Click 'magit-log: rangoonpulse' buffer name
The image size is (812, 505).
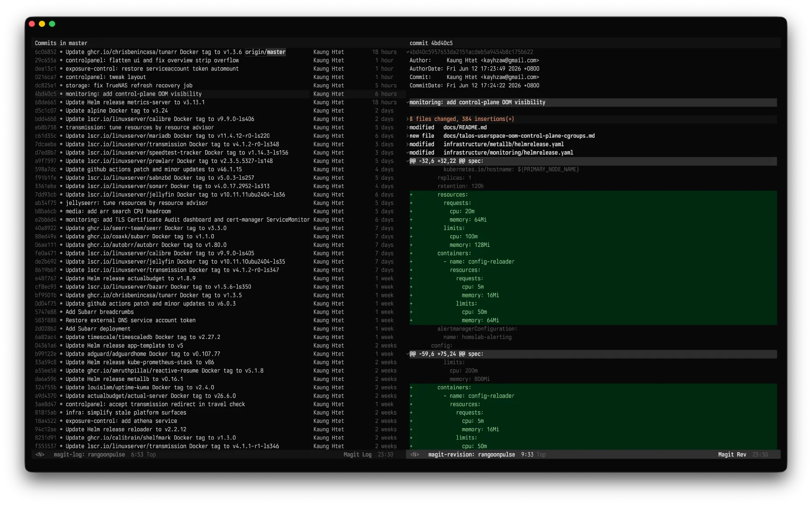[89, 455]
